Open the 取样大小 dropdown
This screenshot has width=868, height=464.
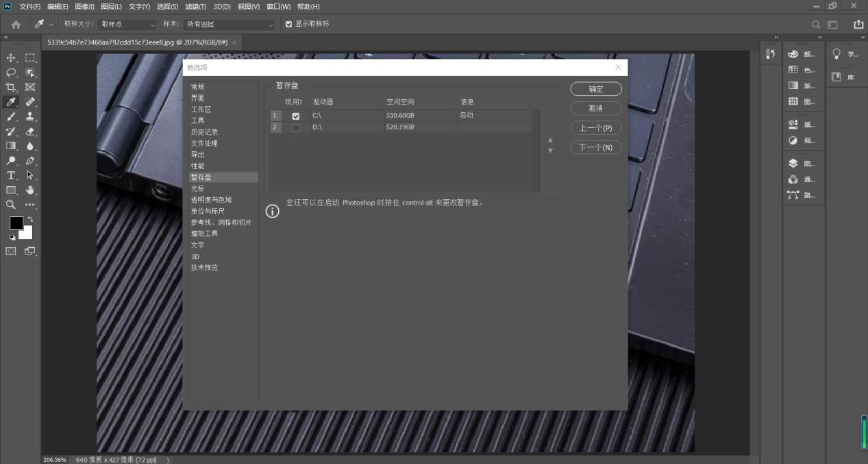[128, 24]
